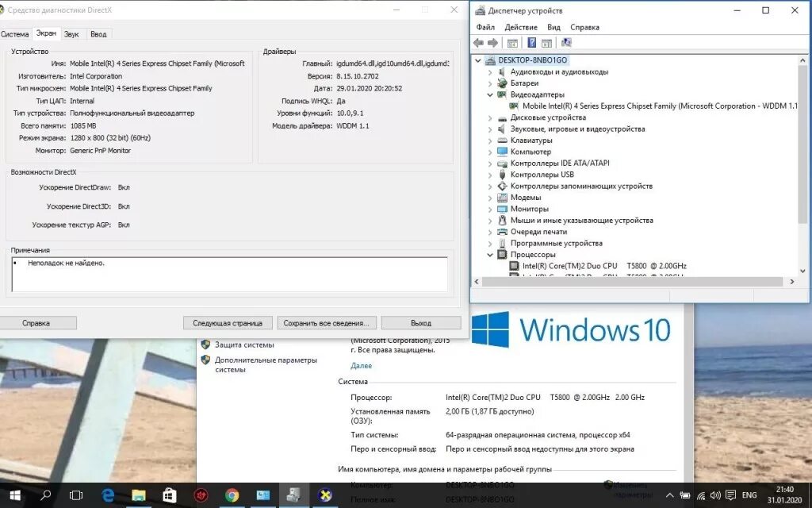The image size is (812, 508).
Task: Expand Звуковые, игровые и видеоустройства node
Action: pyautogui.click(x=490, y=129)
